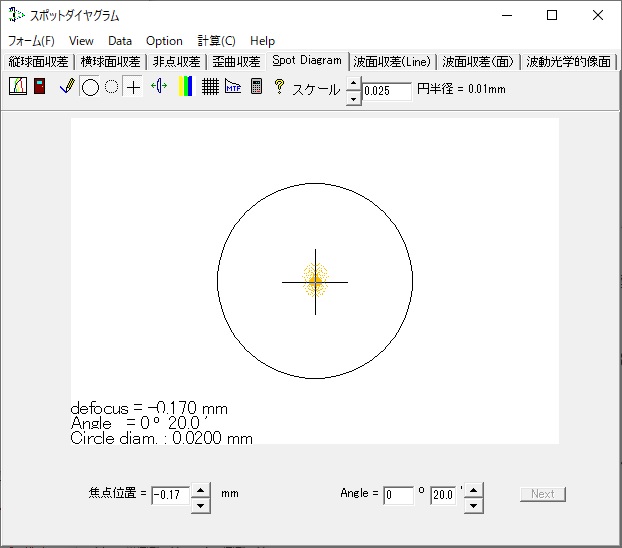
Task: Open the MTF chart icon
Action: [233, 87]
